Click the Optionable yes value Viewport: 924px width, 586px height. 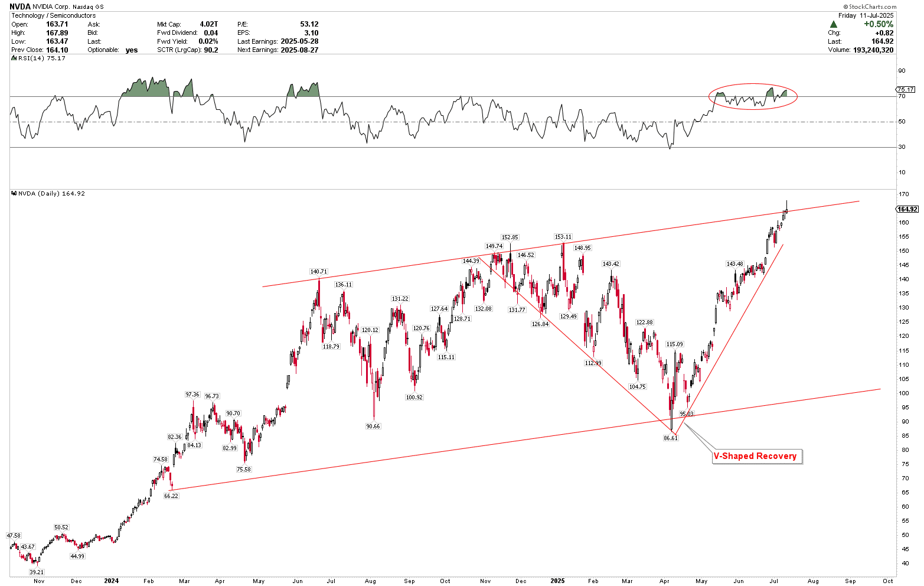pos(132,50)
